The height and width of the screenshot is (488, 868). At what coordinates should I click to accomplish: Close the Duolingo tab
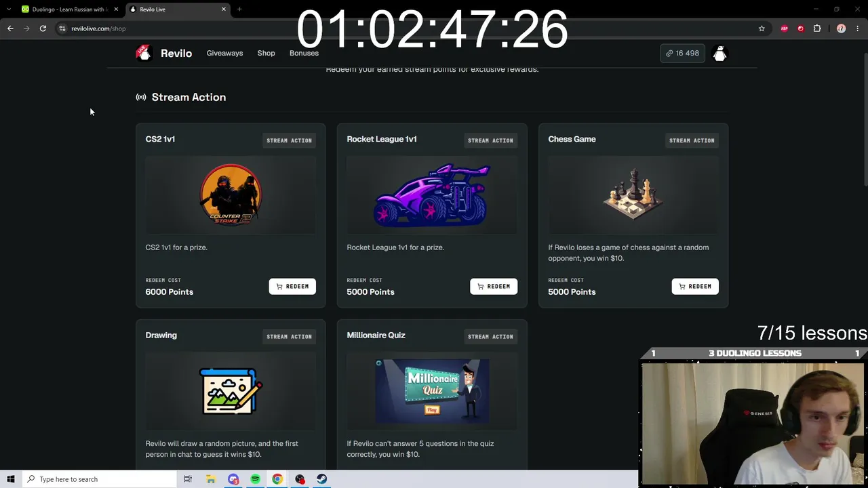coord(116,9)
